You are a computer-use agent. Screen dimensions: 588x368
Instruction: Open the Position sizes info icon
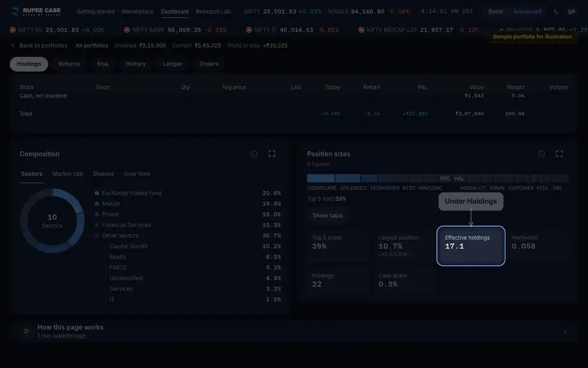coord(541,154)
